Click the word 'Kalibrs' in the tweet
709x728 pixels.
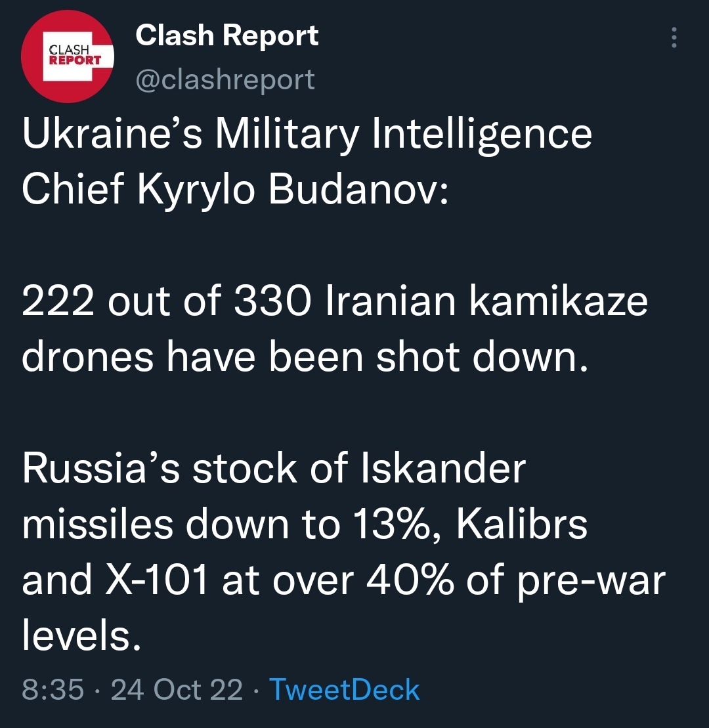[521, 525]
